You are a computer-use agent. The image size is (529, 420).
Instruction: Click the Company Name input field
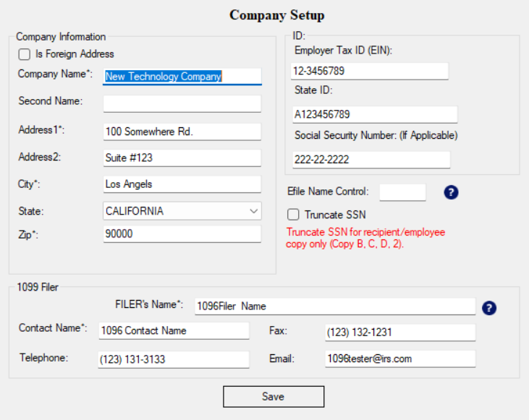click(x=182, y=77)
